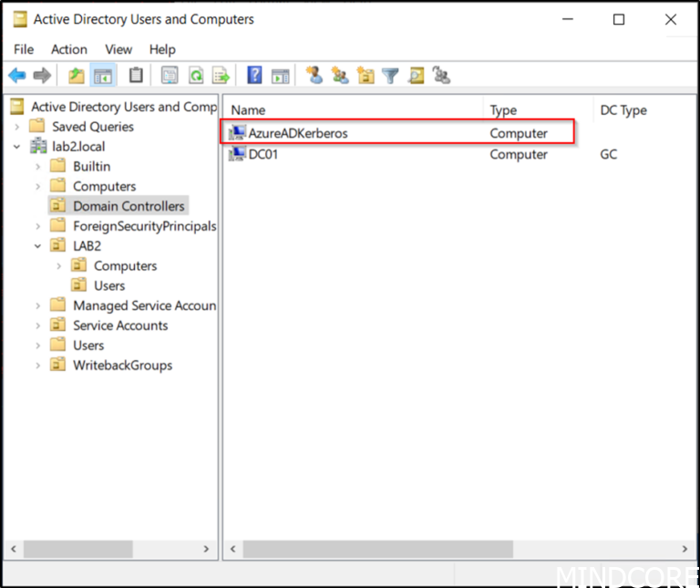This screenshot has height=588, width=700.
Task: Create a new organizational unit icon
Action: 365,75
